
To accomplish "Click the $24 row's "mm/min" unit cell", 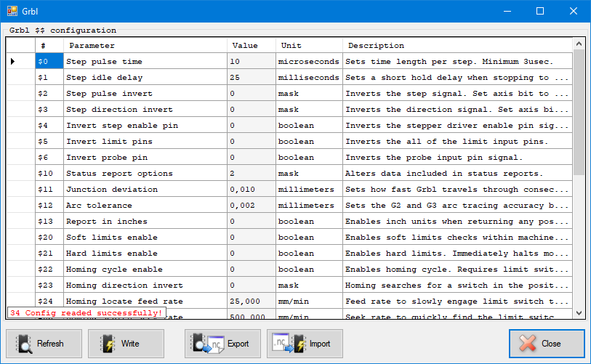I will click(x=309, y=301).
